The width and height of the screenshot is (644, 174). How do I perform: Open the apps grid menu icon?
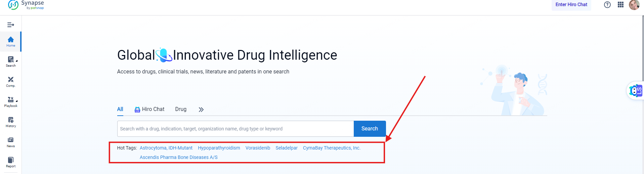[x=620, y=5]
